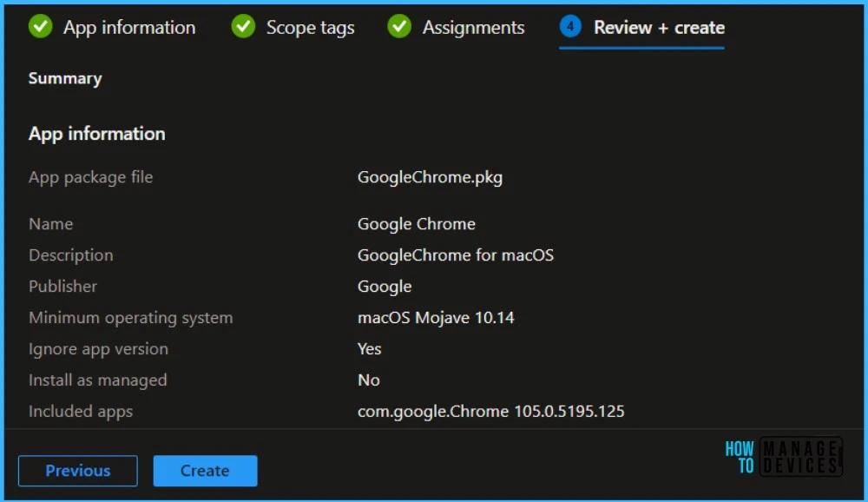This screenshot has height=502, width=868.
Task: Click the 'App package file' label
Action: pyautogui.click(x=91, y=177)
